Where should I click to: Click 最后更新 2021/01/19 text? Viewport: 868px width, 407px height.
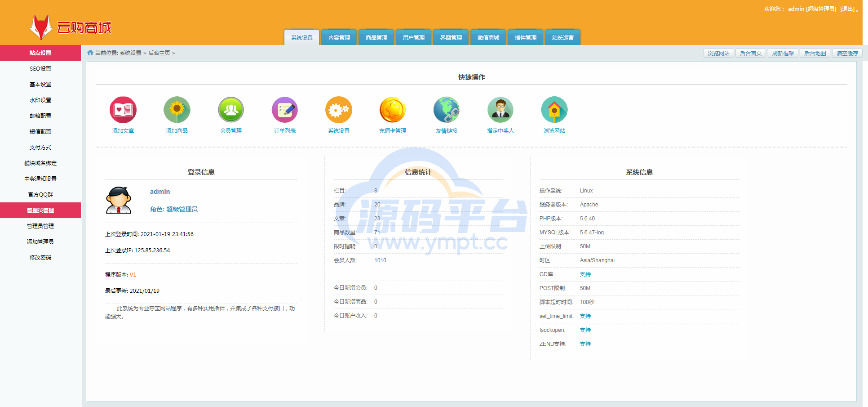[x=132, y=291]
